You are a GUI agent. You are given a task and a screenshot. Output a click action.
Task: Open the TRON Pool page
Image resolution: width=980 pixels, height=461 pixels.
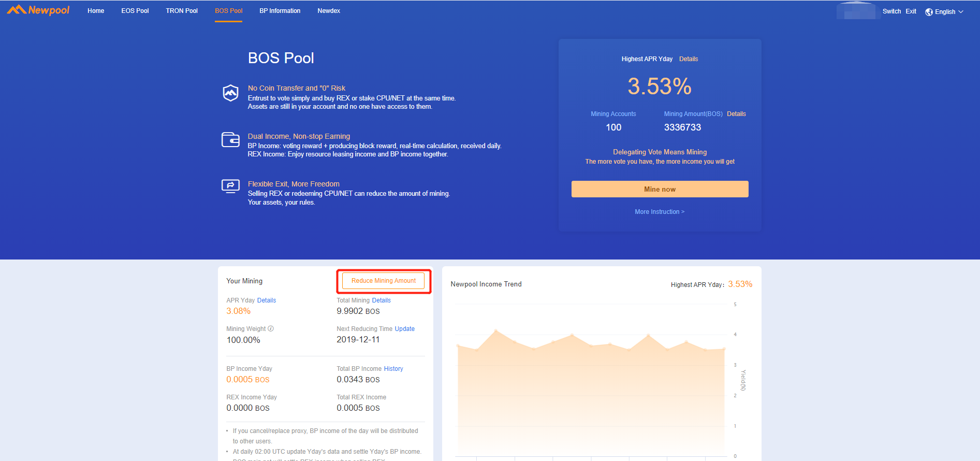(x=182, y=11)
